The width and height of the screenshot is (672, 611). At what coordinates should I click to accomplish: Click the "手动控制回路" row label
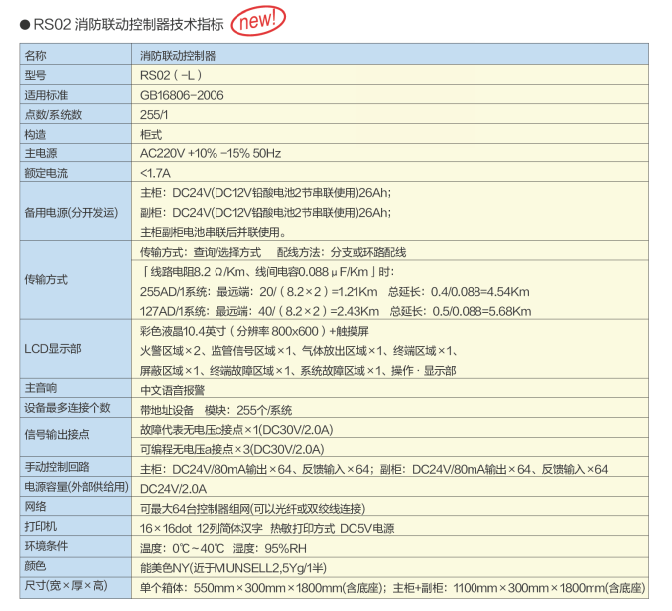click(57, 468)
